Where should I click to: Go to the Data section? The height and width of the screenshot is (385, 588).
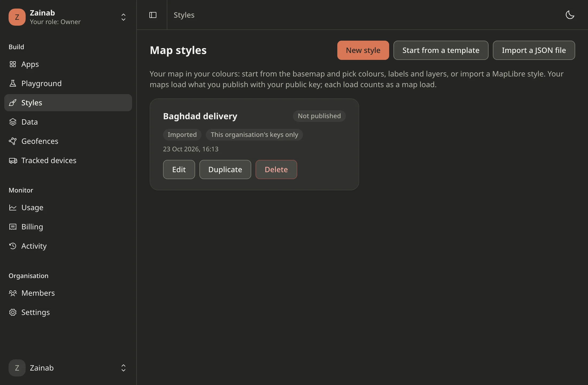(68, 122)
